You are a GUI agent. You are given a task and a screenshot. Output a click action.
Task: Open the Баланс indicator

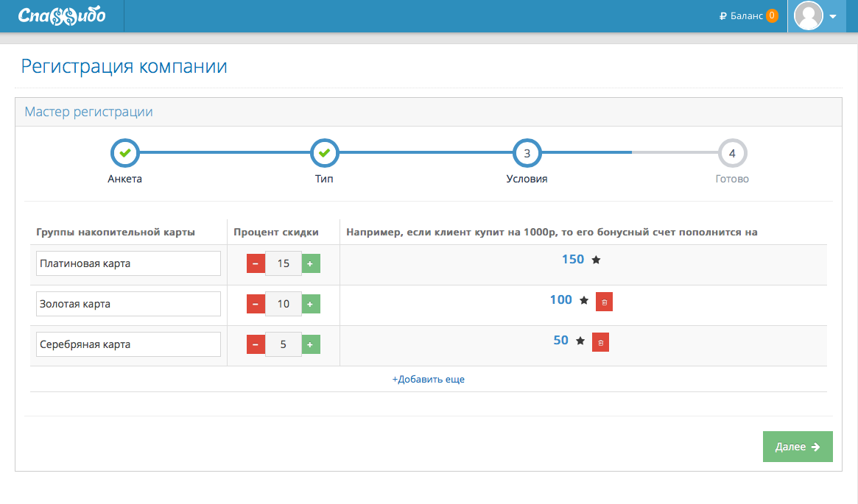tap(748, 16)
